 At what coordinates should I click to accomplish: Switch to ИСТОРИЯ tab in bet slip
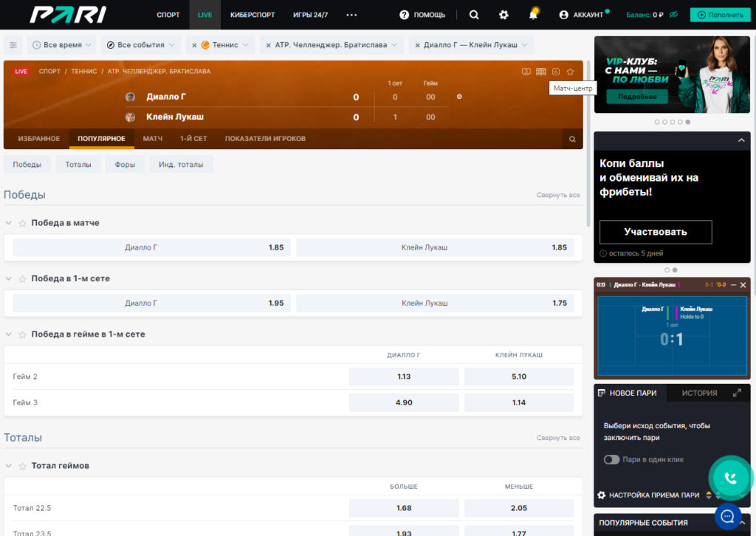699,394
